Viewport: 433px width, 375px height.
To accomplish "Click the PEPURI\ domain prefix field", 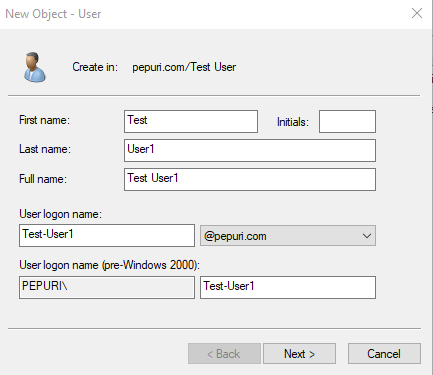I will click(x=107, y=287).
